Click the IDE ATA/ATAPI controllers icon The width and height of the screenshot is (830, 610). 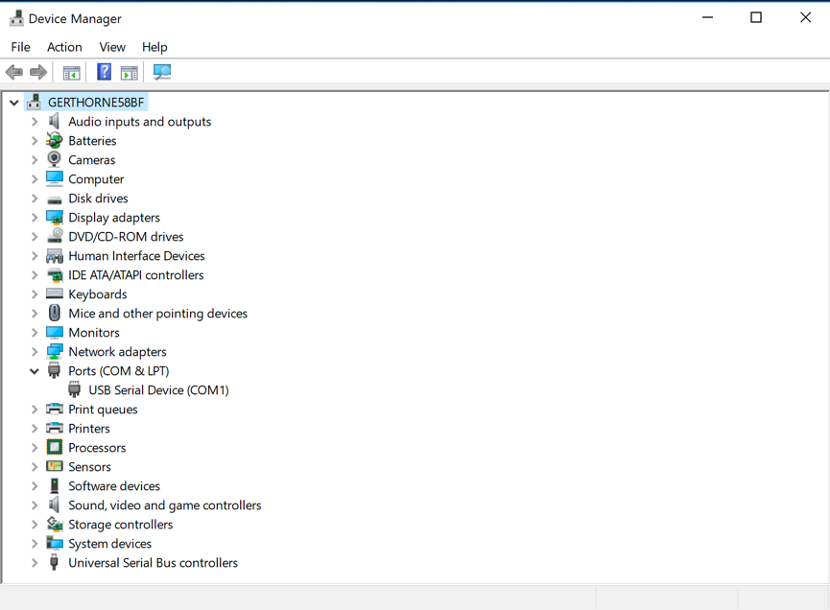pyautogui.click(x=55, y=275)
